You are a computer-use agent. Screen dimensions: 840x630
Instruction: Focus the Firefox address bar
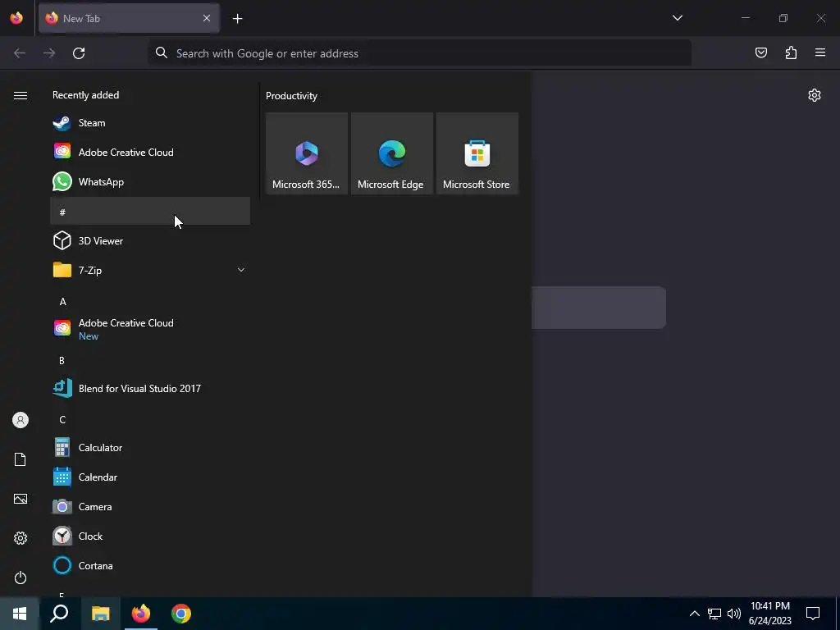point(419,53)
